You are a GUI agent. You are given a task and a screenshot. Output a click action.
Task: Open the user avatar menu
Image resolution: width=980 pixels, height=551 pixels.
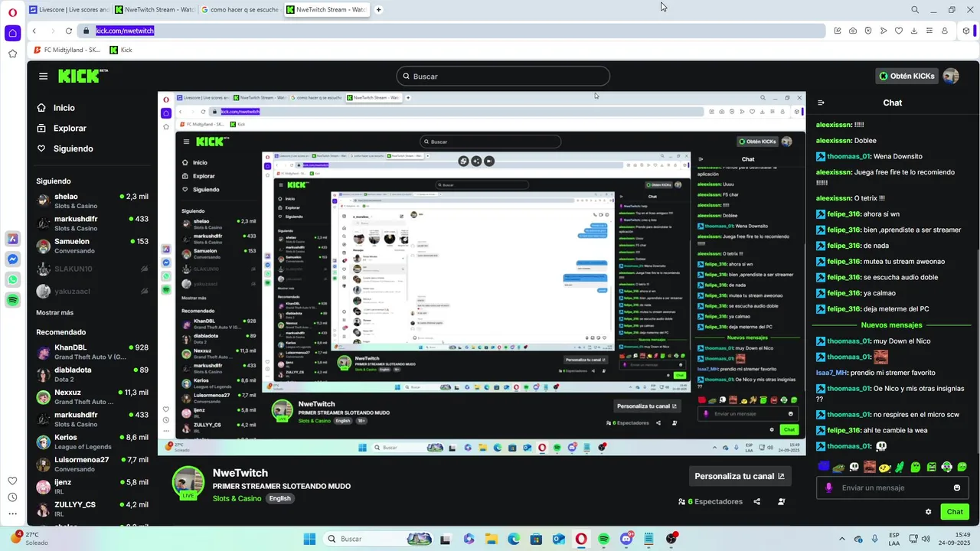click(951, 76)
